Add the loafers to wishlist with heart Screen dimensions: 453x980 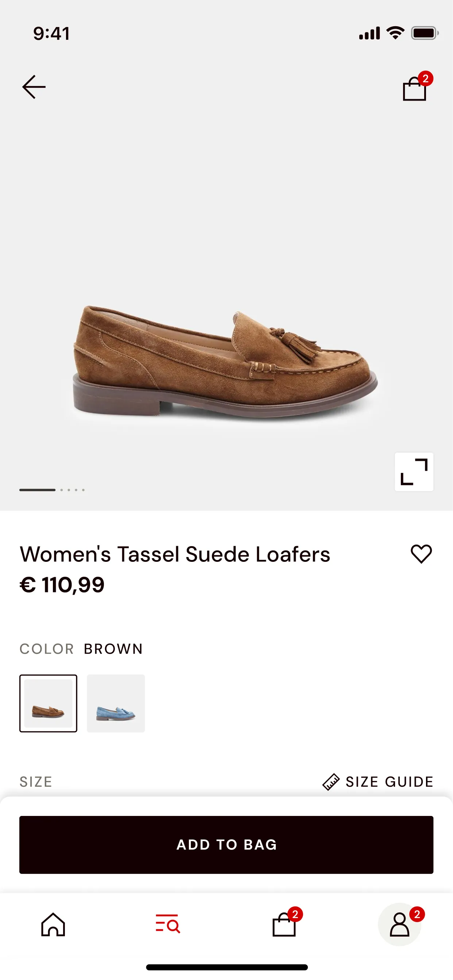(x=421, y=554)
